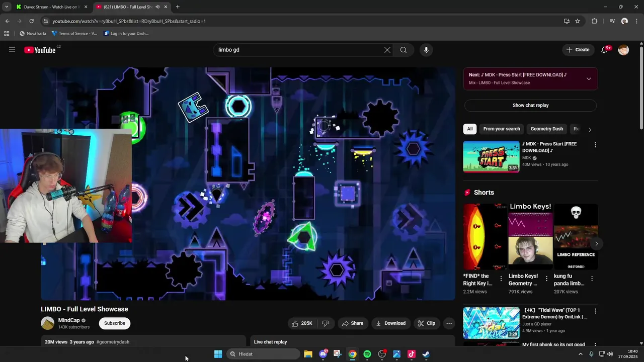The image size is (644, 362).
Task: Open Discord from the taskbar
Action: click(x=323, y=354)
